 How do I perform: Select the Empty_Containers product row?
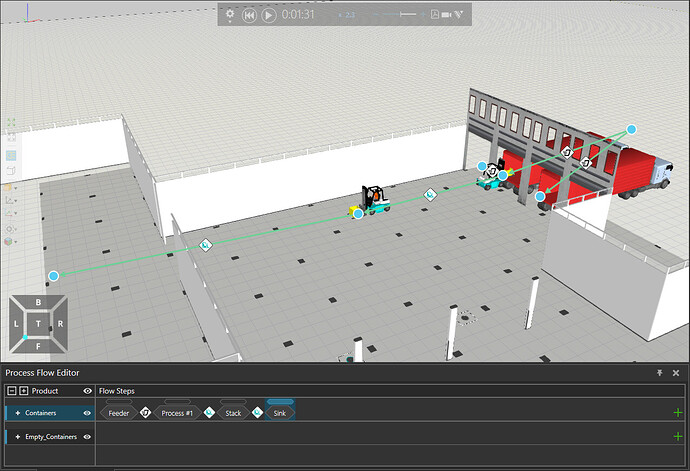coord(45,437)
